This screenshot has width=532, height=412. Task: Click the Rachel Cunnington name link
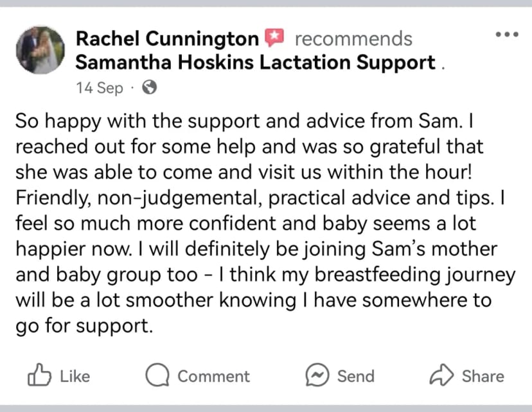[x=167, y=39]
